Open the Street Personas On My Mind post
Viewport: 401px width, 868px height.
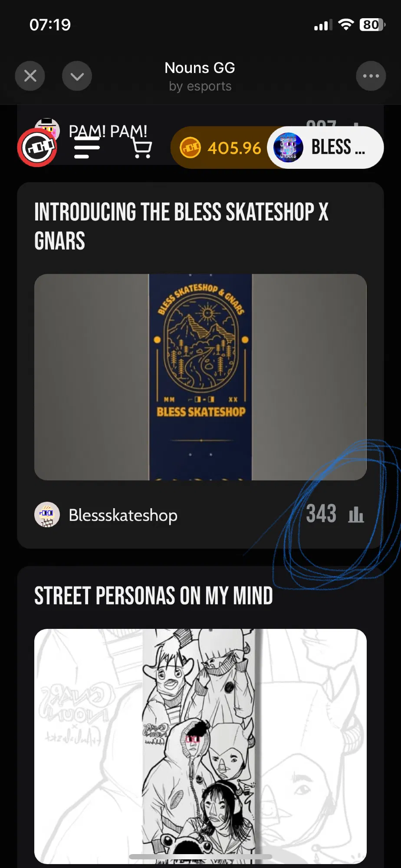point(154,595)
